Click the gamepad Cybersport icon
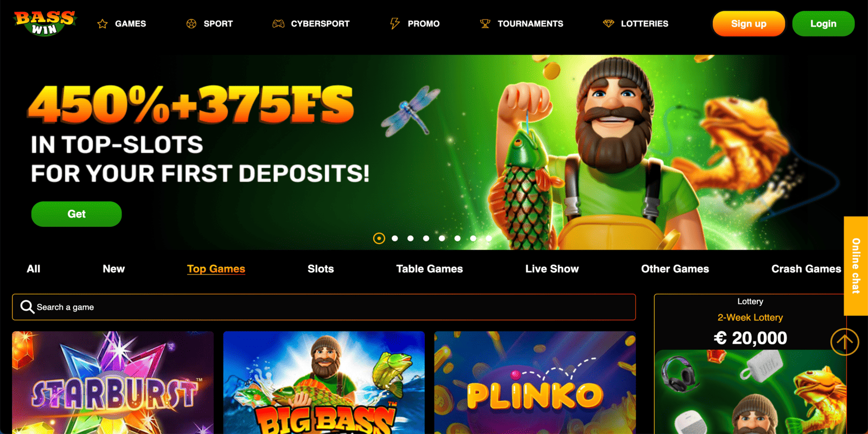The image size is (868, 434). coord(278,24)
